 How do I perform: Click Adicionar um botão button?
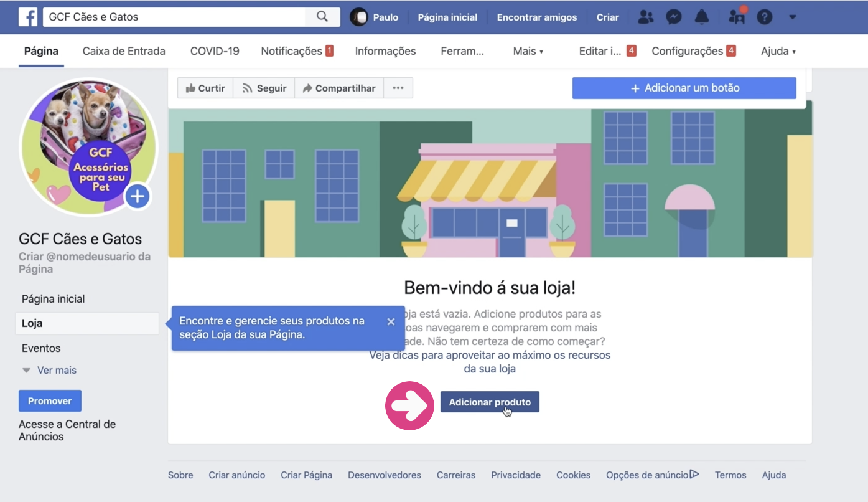coord(684,88)
